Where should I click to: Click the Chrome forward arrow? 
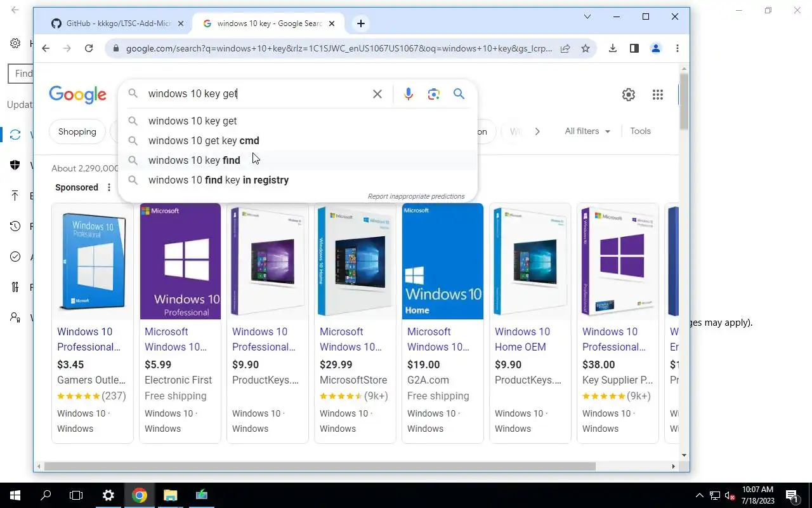(67, 48)
